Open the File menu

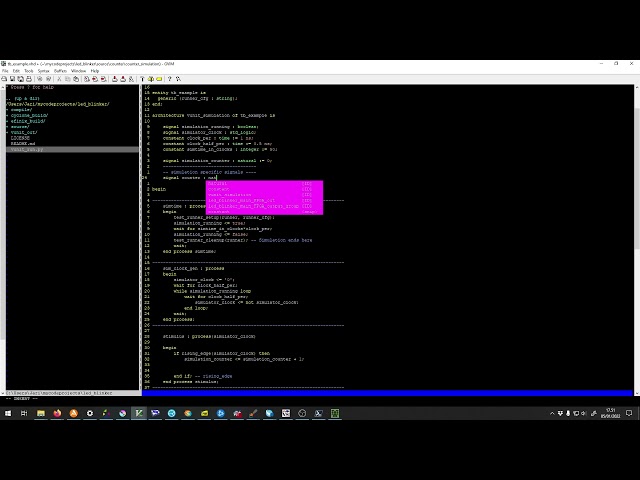pyautogui.click(x=5, y=71)
